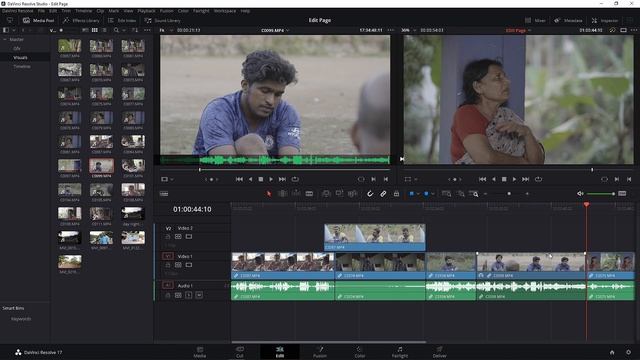The image size is (640, 360).
Task: Collapse the Master bin tree
Action: click(5, 40)
